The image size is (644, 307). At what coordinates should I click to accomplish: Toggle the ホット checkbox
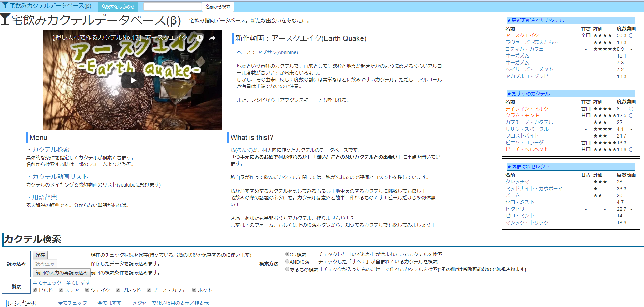pos(194,290)
